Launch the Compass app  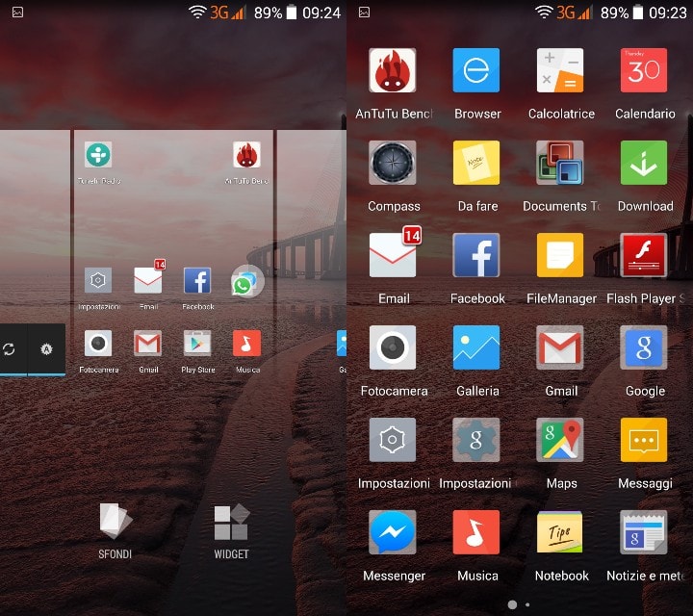tap(393, 163)
